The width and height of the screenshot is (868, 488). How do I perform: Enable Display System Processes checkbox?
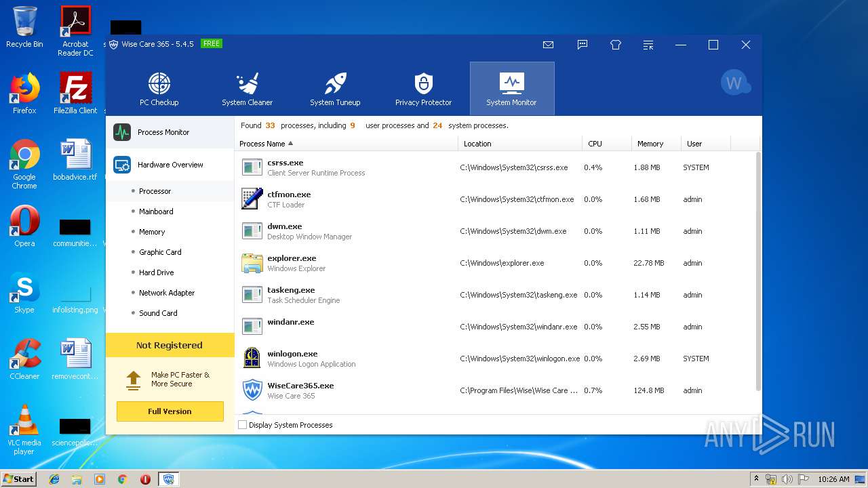tap(242, 425)
